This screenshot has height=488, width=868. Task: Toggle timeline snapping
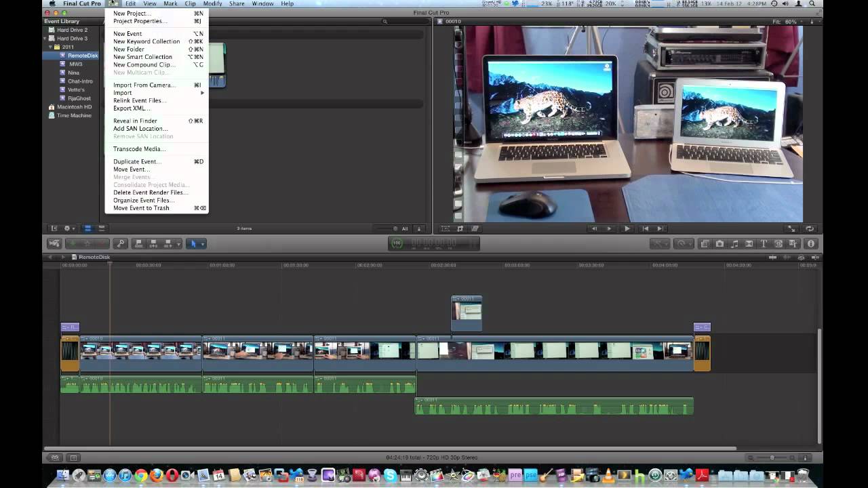click(x=815, y=258)
